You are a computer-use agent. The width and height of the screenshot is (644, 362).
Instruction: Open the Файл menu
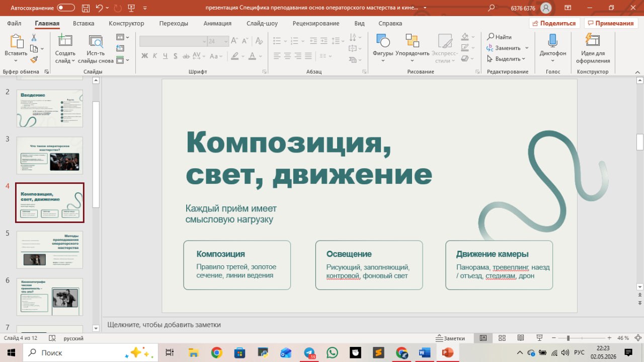click(x=14, y=23)
